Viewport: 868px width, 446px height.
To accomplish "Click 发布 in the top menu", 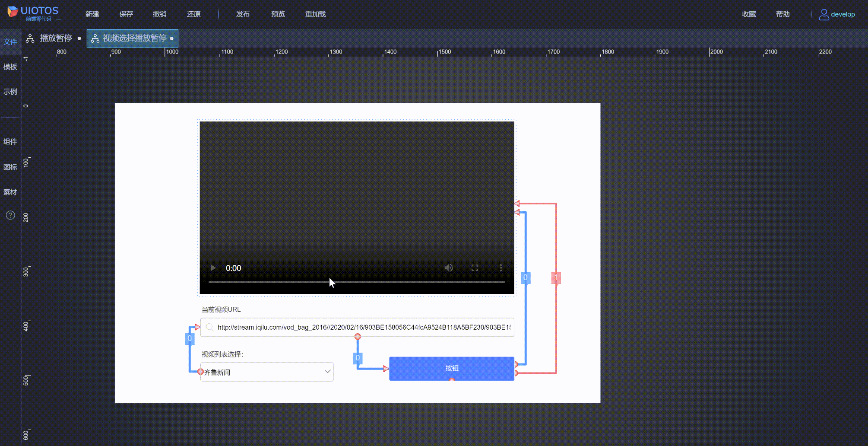I will (243, 14).
